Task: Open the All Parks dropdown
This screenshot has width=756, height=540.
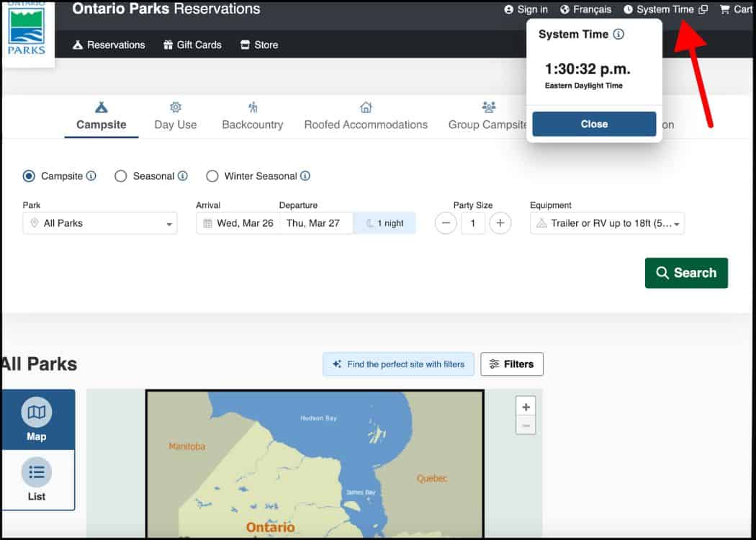Action: (x=100, y=223)
